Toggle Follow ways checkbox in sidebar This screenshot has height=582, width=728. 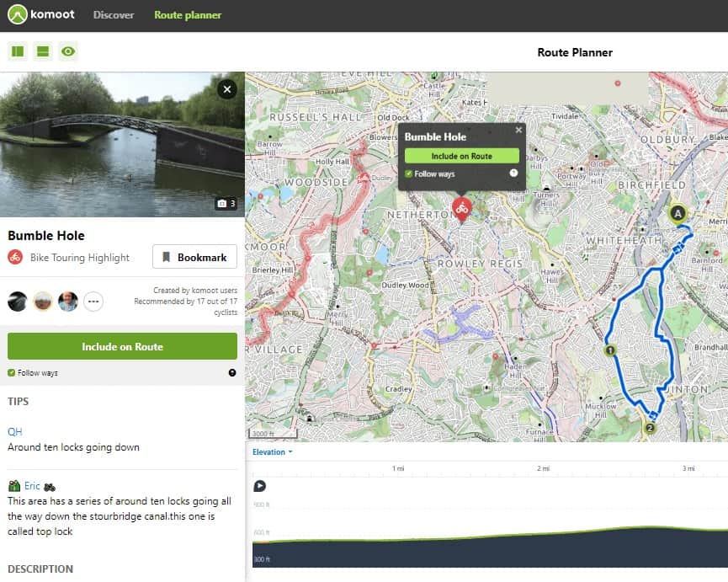click(x=12, y=373)
